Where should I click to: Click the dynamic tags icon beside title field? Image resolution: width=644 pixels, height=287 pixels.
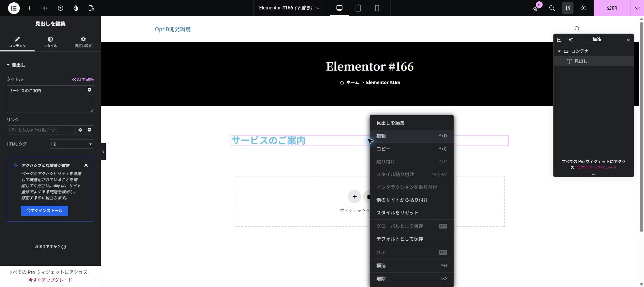(x=89, y=90)
